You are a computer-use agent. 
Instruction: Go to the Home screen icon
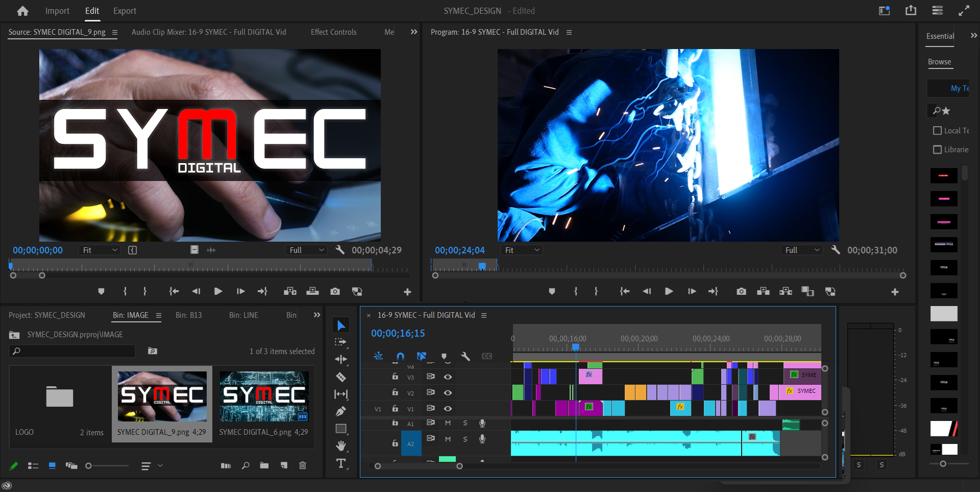coord(22,11)
